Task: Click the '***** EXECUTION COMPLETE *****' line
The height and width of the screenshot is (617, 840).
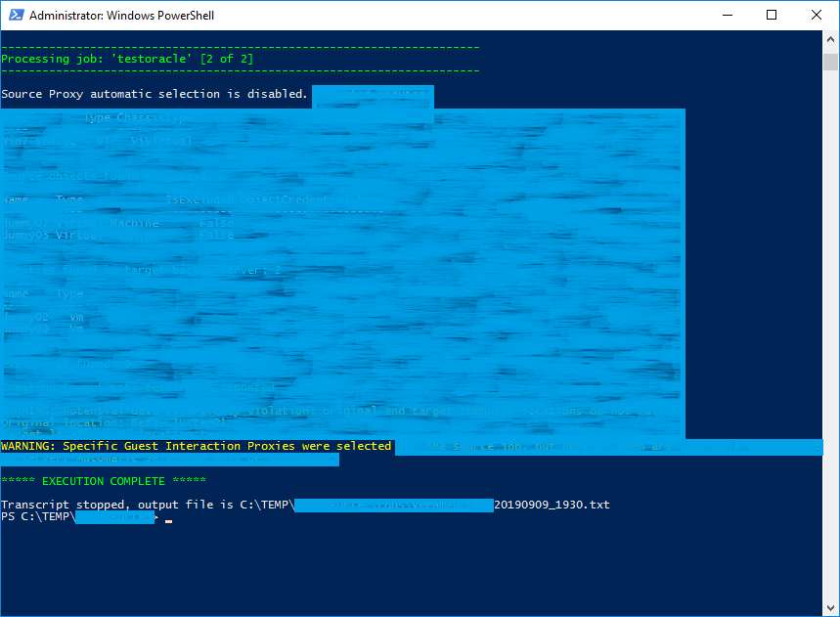Action: point(104,481)
